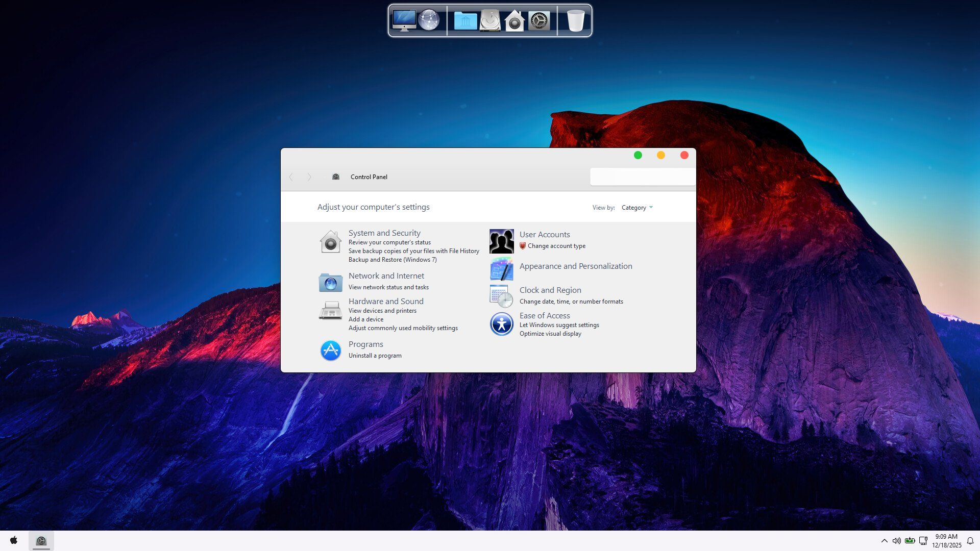The height and width of the screenshot is (551, 980).
Task: Open the gear settings icon in the dock
Action: tap(539, 21)
